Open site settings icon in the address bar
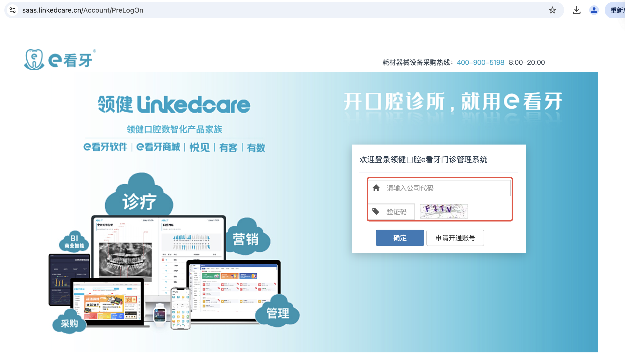The image size is (625, 364). coord(13,10)
